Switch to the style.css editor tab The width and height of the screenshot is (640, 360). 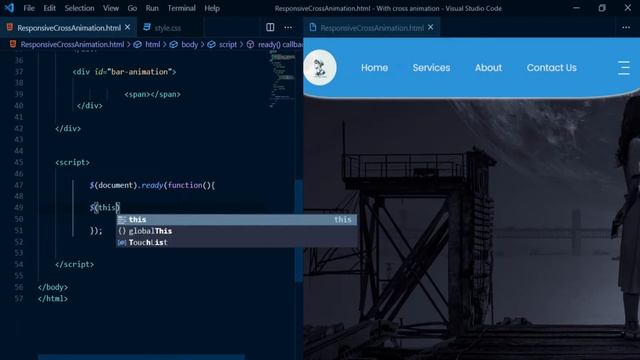(x=168, y=28)
